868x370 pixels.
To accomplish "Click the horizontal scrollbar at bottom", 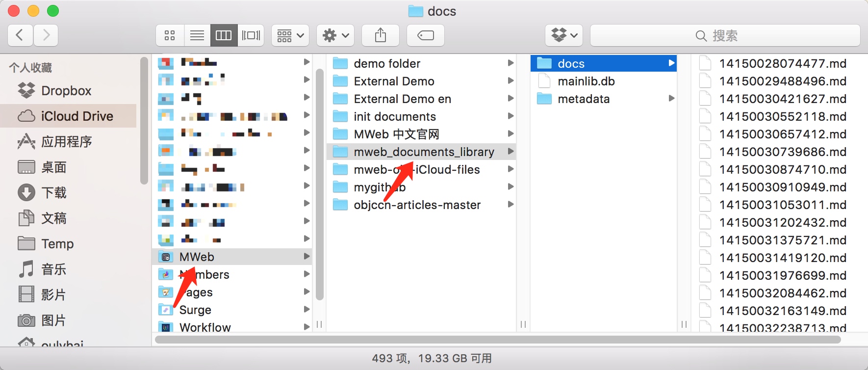I will [x=497, y=340].
